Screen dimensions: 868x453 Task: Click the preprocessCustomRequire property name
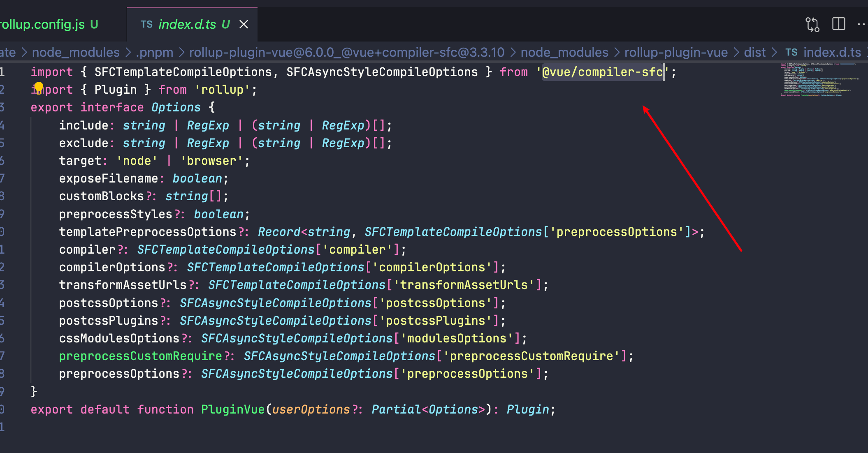[140, 356]
